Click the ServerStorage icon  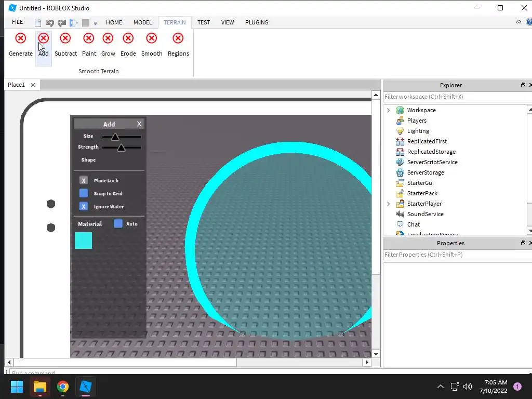pyautogui.click(x=400, y=172)
